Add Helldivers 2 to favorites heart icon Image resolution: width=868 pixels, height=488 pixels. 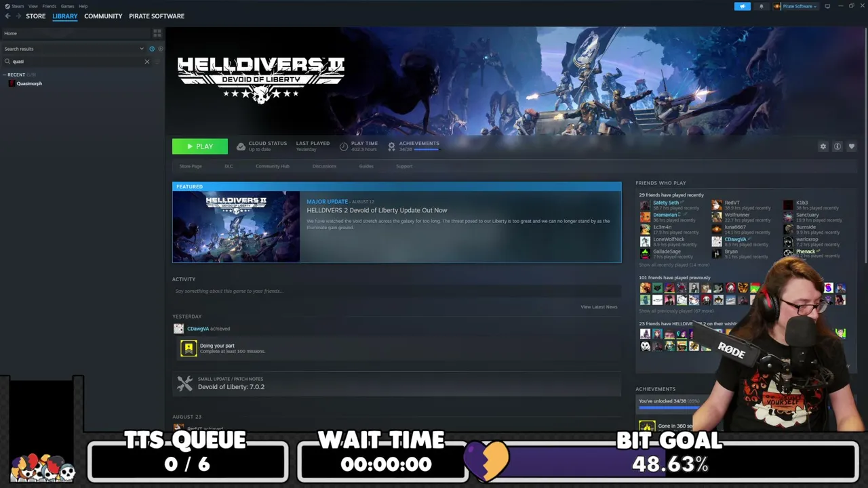[x=852, y=146]
